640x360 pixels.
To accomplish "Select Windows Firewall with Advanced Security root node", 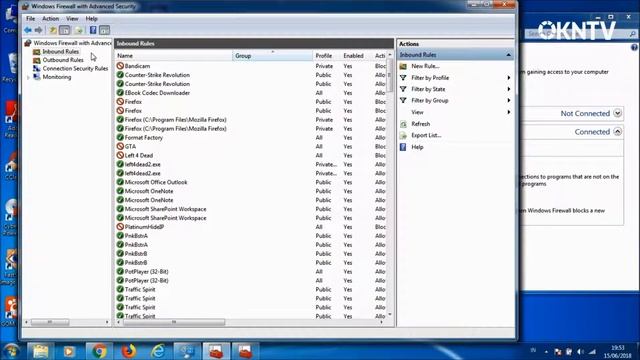I will point(72,43).
